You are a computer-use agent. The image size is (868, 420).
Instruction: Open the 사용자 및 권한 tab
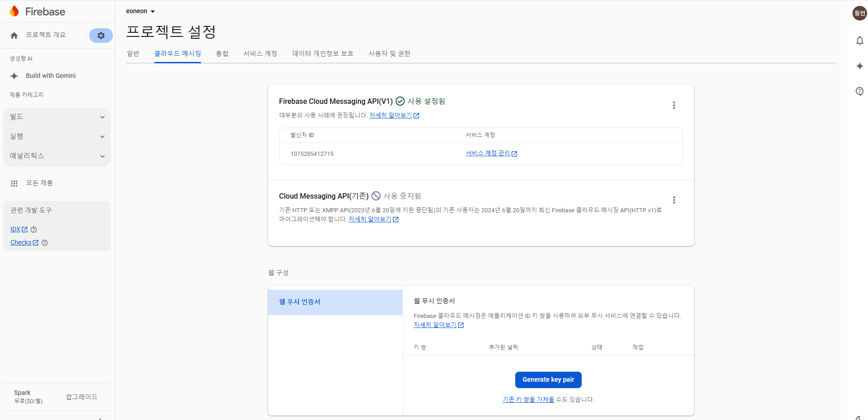[x=390, y=54]
